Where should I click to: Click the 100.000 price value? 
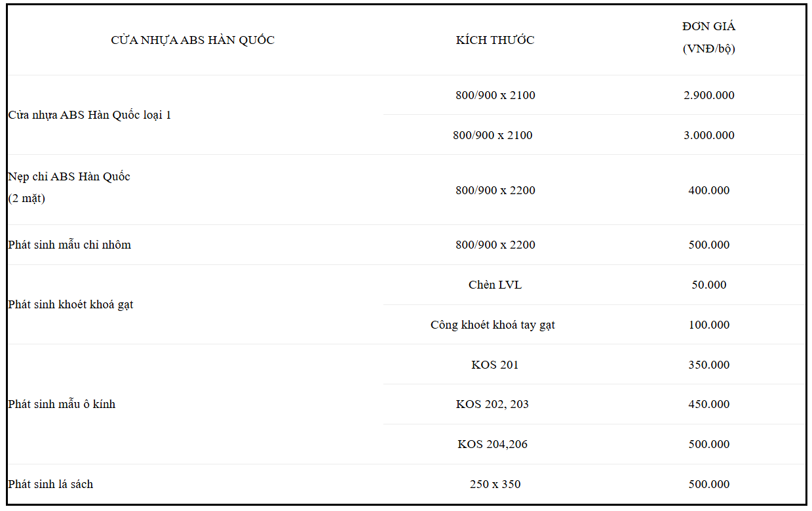(708, 325)
